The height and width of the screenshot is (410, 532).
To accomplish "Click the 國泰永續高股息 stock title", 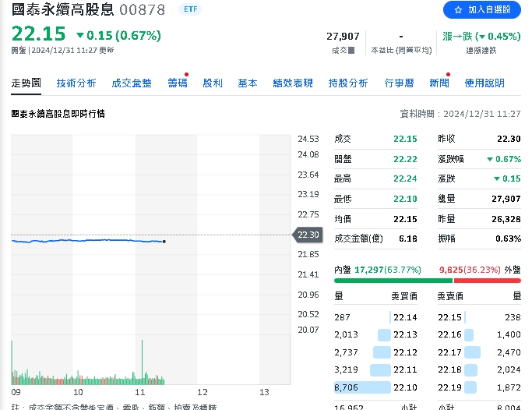I will [x=63, y=9].
